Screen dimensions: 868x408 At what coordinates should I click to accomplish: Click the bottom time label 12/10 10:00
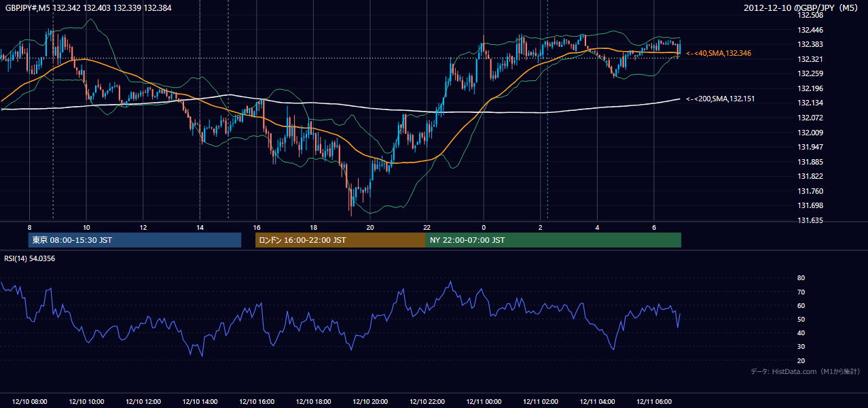point(86,402)
